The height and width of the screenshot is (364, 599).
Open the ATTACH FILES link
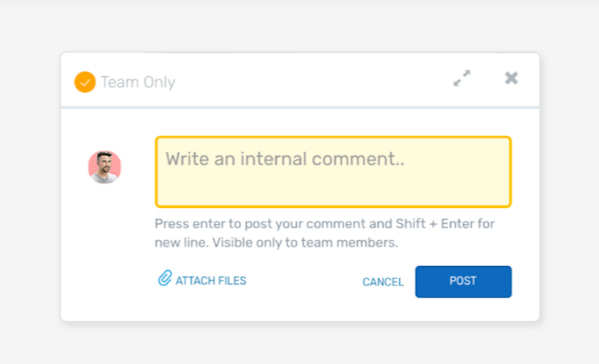click(x=210, y=281)
